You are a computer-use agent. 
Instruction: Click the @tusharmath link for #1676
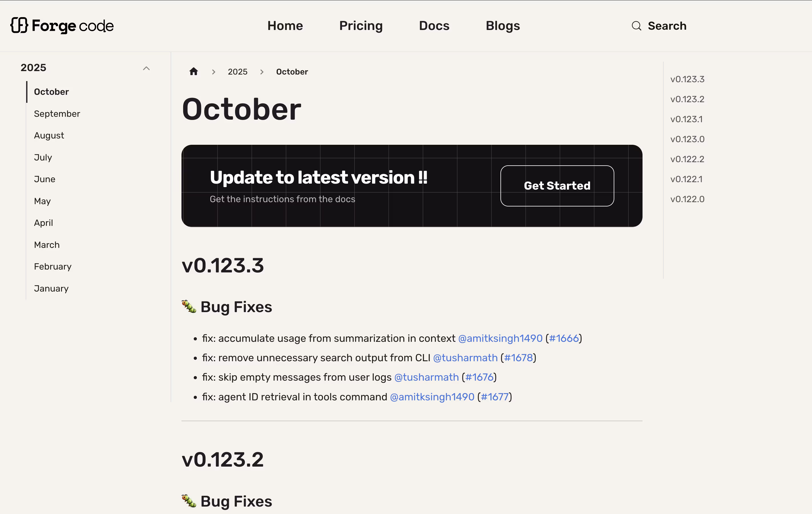pos(426,377)
